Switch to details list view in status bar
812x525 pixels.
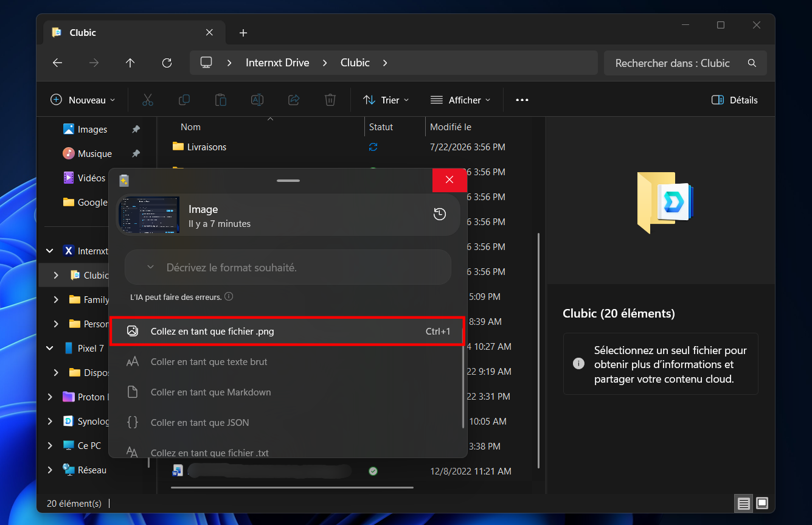tap(743, 503)
